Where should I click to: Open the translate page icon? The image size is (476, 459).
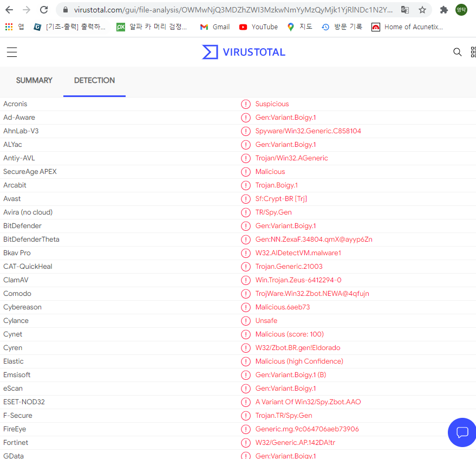coord(405,10)
